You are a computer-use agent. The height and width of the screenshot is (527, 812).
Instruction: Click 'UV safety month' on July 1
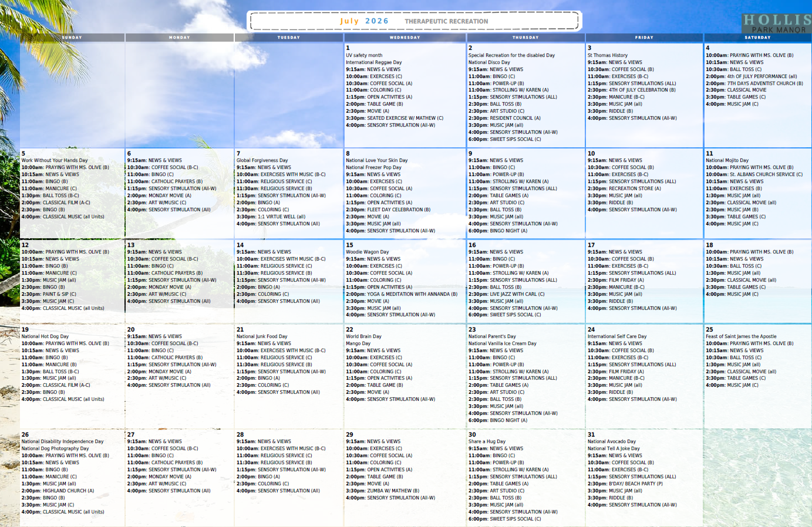click(x=364, y=55)
